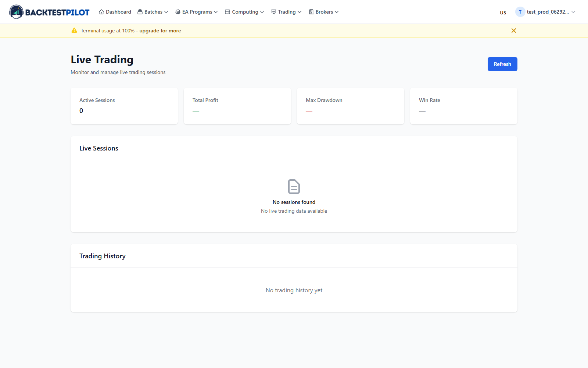The image size is (588, 368).
Task: Click the Total Profit label
Action: pos(205,100)
